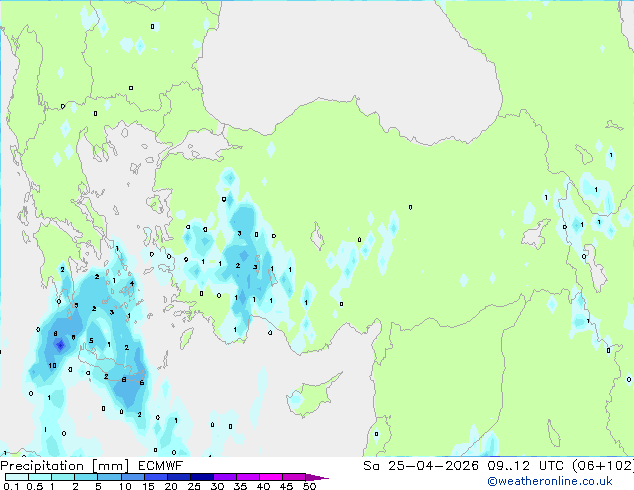Click the '40' legend scale label
The width and height of the screenshot is (634, 490).
[x=263, y=486]
